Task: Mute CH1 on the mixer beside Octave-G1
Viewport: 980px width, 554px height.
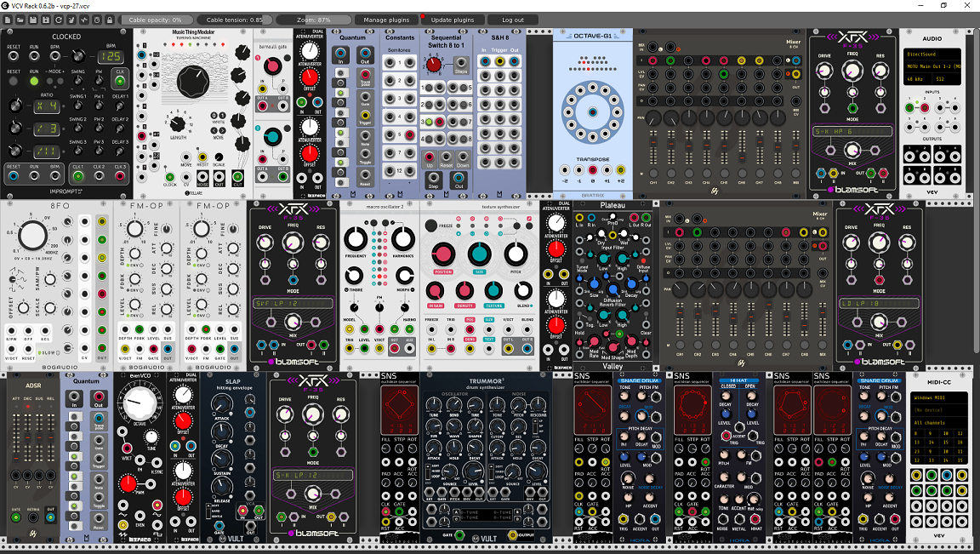Action: (653, 174)
